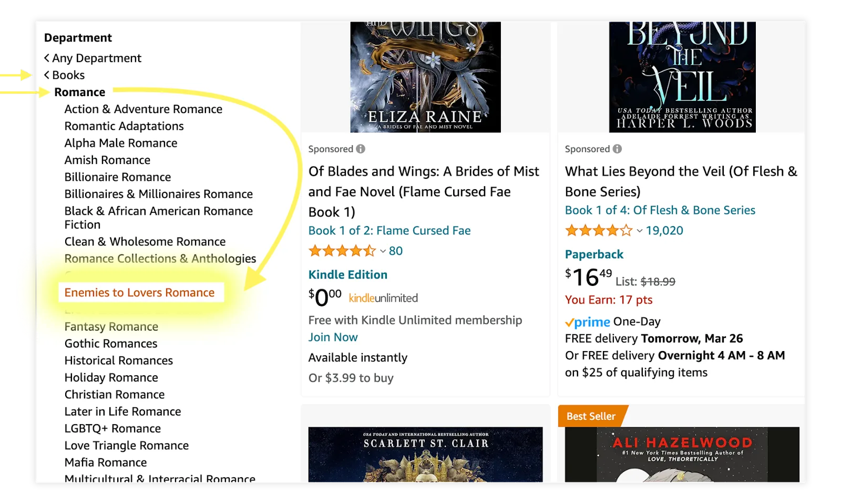This screenshot has height=504, width=841.
Task: Open Gothic Romances
Action: 111,344
